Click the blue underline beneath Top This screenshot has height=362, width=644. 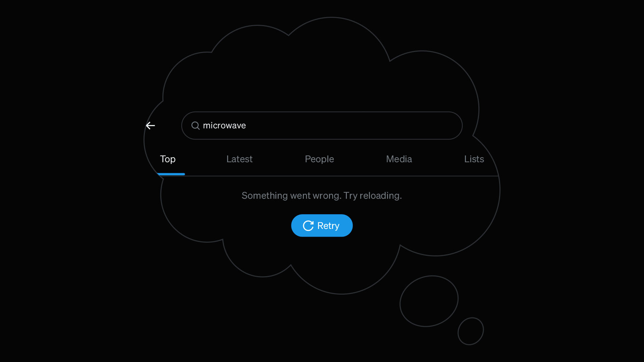pyautogui.click(x=171, y=174)
